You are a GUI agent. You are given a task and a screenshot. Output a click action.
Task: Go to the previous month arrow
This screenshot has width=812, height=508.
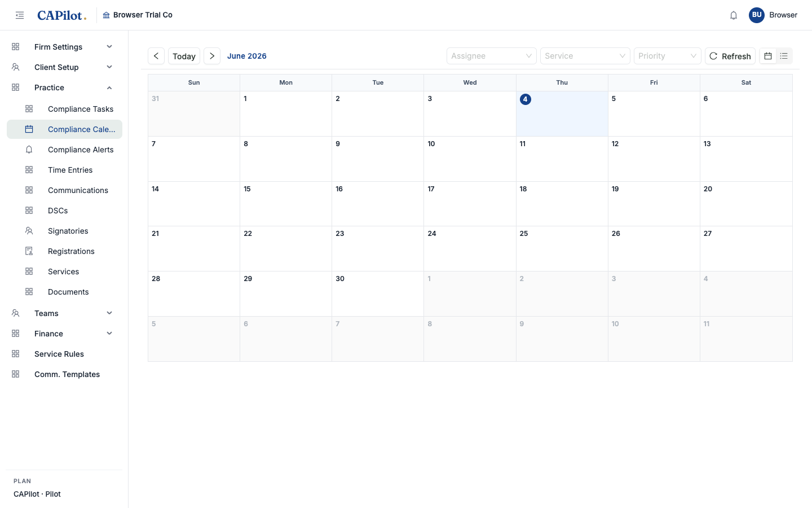coord(156,56)
